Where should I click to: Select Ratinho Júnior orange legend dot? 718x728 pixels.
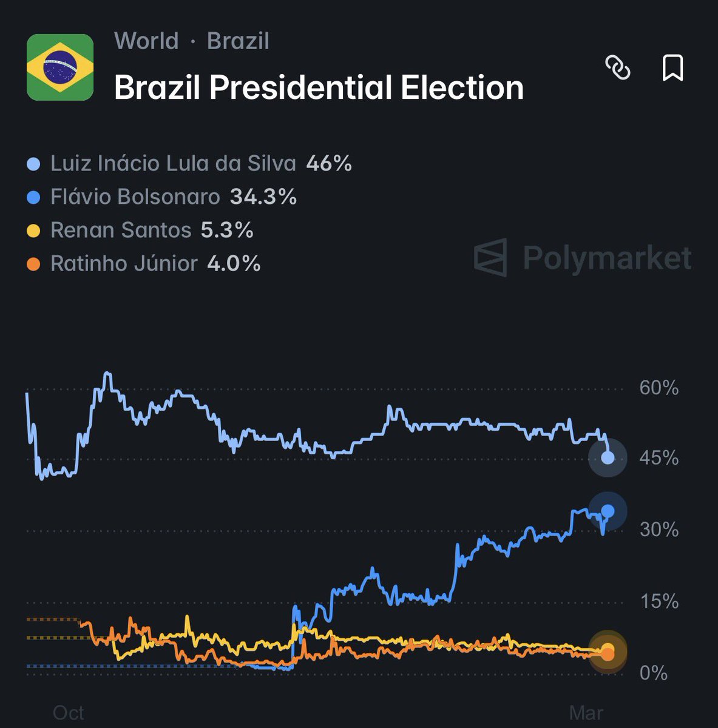coord(34,264)
